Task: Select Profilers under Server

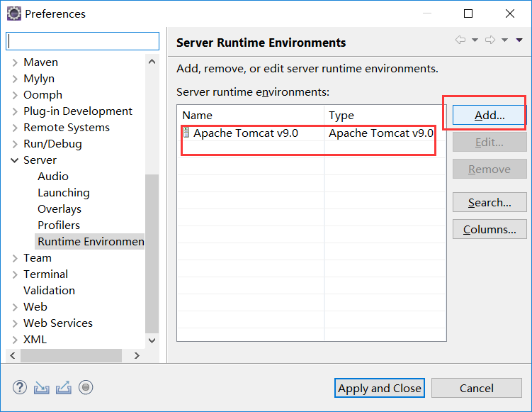Action: [x=59, y=226]
